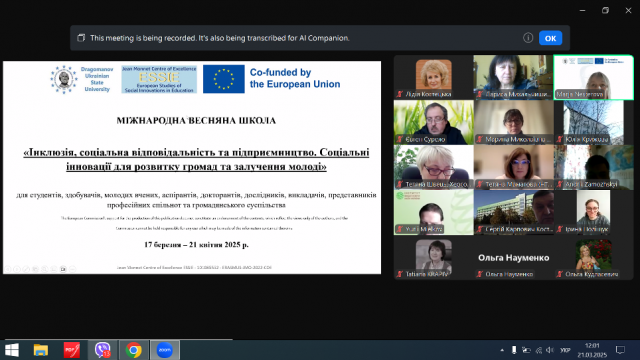
Task: Click the slideshow camera icon
Action: coord(63,269)
